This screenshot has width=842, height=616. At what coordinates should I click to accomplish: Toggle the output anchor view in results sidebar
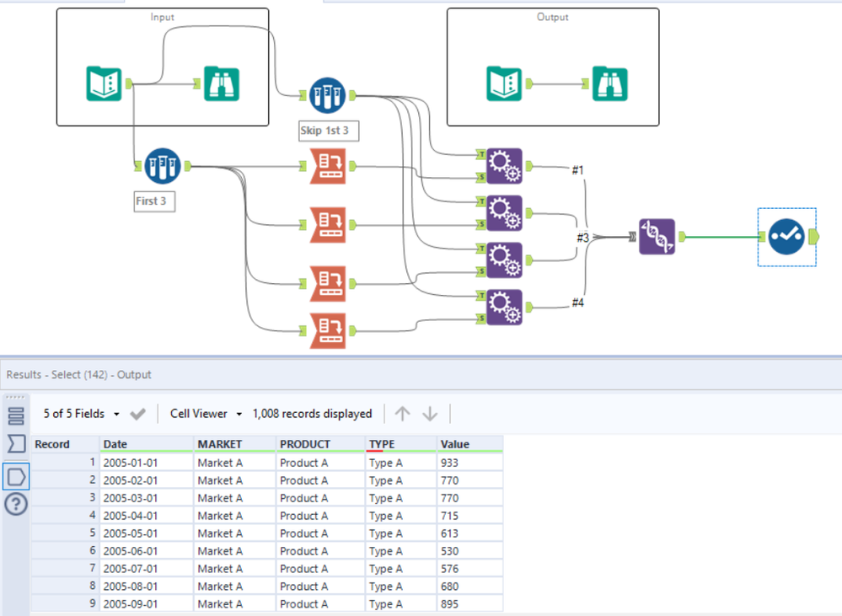(x=17, y=476)
